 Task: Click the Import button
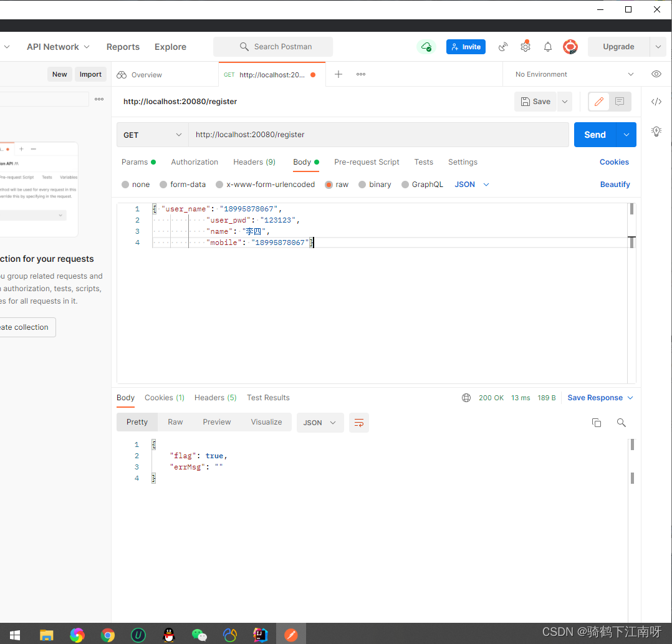pos(90,74)
